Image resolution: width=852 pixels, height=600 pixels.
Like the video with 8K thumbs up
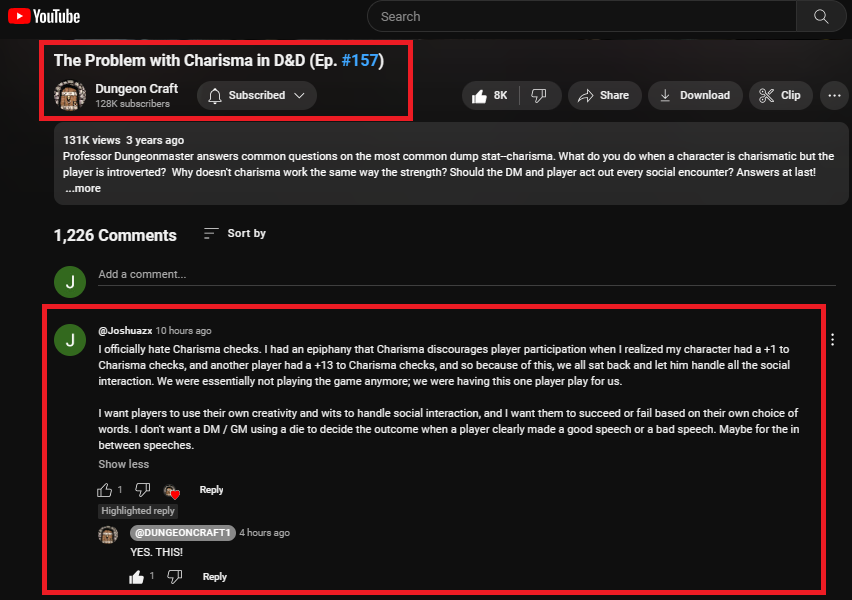pyautogui.click(x=491, y=96)
